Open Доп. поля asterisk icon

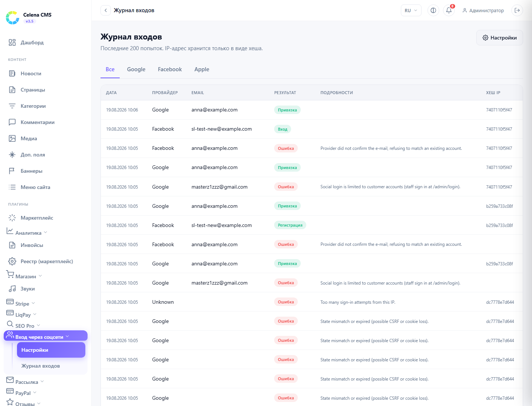(12, 155)
